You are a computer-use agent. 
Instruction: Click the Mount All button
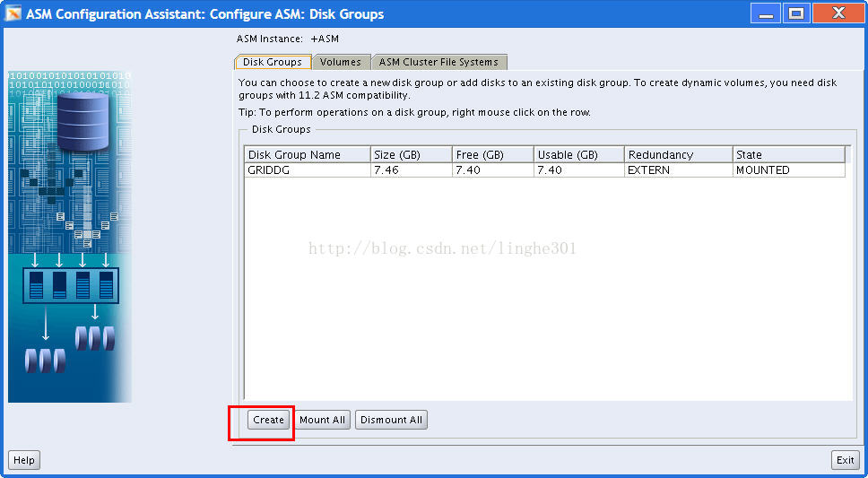pyautogui.click(x=322, y=420)
